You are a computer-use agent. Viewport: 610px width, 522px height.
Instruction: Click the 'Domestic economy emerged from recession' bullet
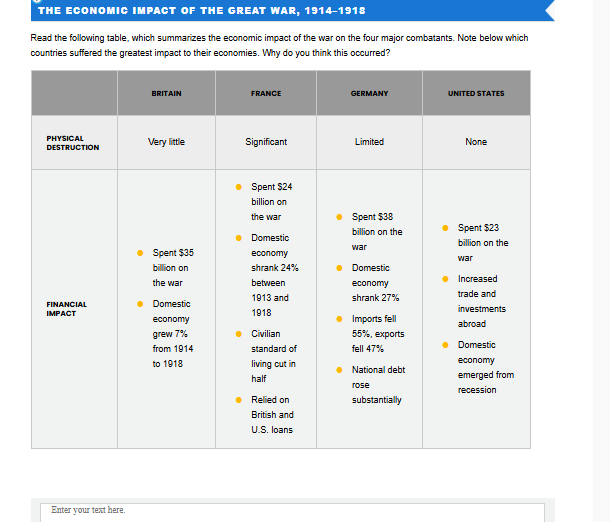click(x=485, y=367)
